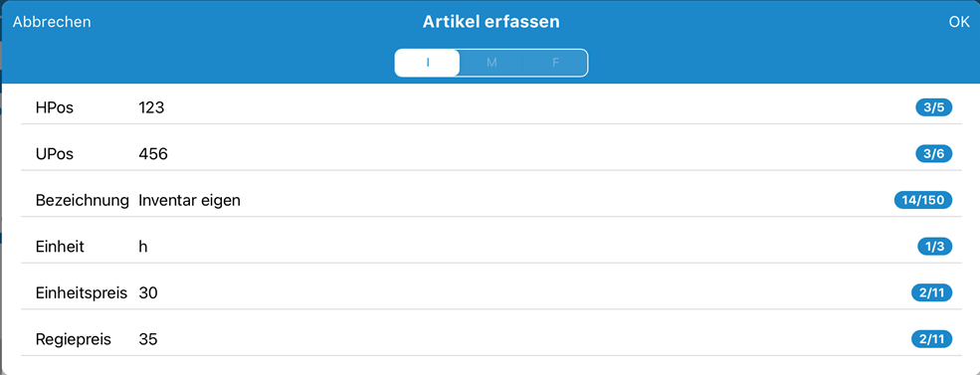Click the Artikel erfassen title
Screen dimensions: 980x375
[x=490, y=22]
